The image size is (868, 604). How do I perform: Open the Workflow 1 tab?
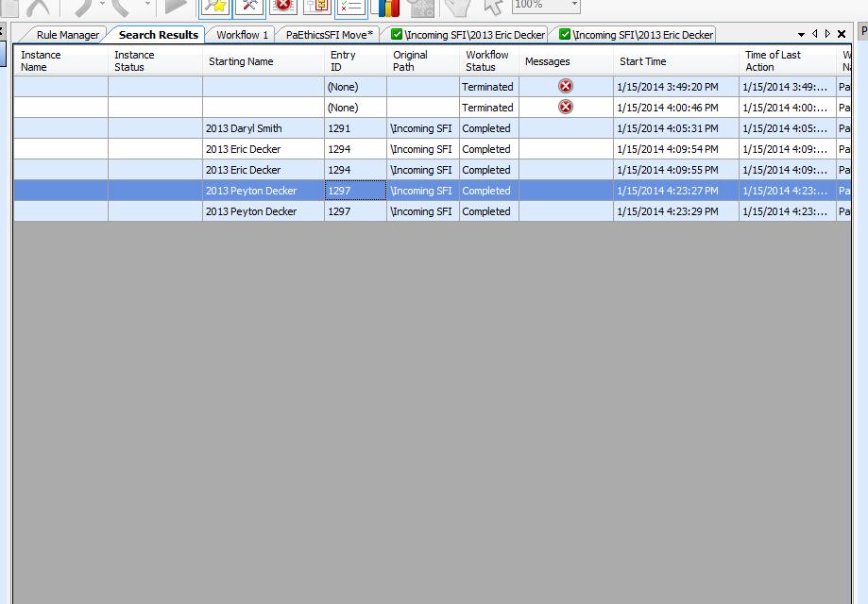click(242, 35)
